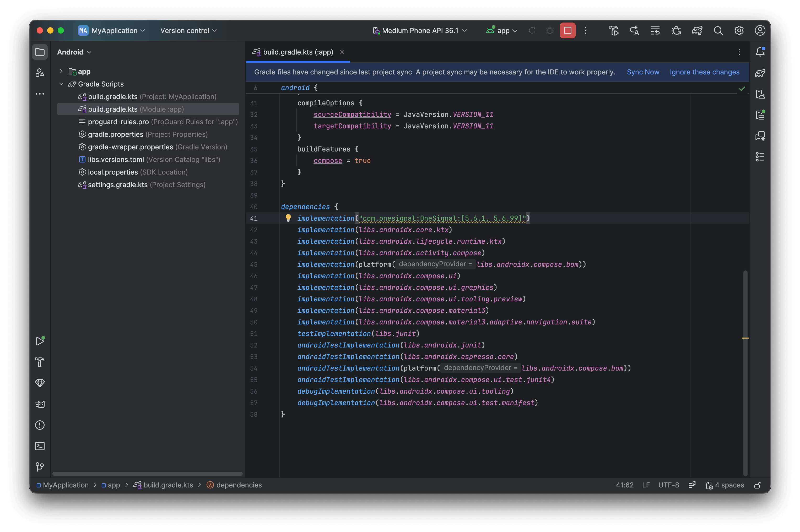Open the Logcat tool window
Screen dimensions: 800x532
[x=40, y=404]
